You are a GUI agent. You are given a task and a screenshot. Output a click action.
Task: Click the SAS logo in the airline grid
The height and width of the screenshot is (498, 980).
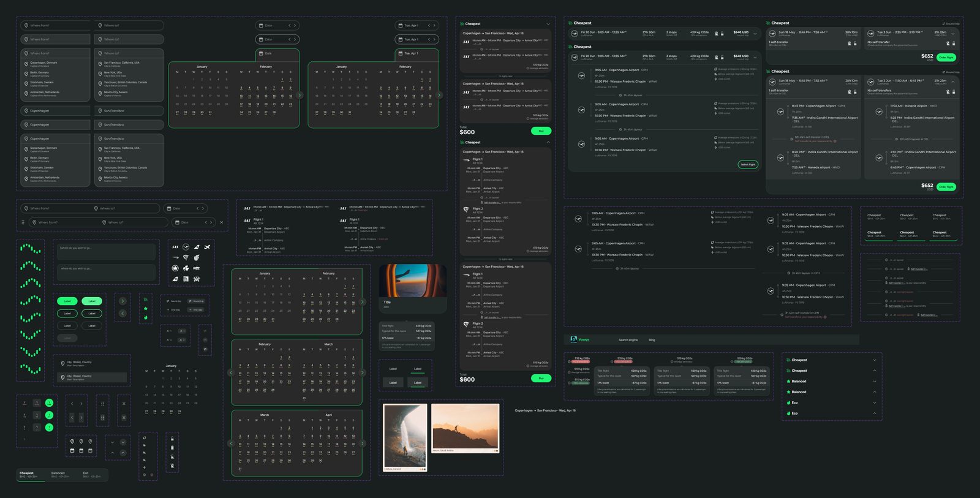[x=175, y=247]
